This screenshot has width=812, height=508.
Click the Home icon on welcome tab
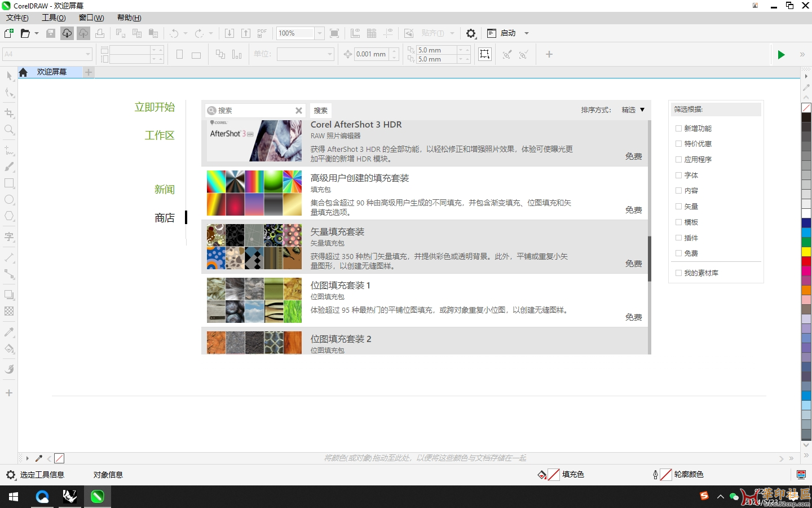pos(23,72)
